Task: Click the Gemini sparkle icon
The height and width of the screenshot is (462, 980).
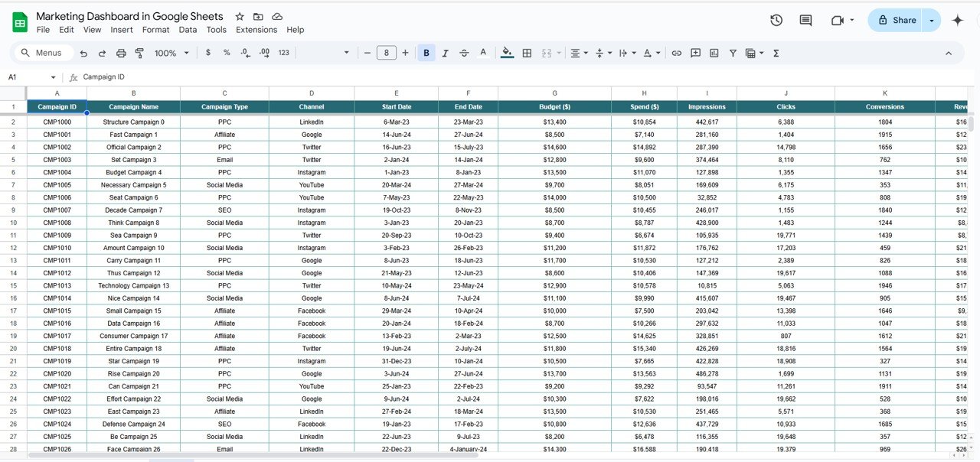Action: click(957, 21)
